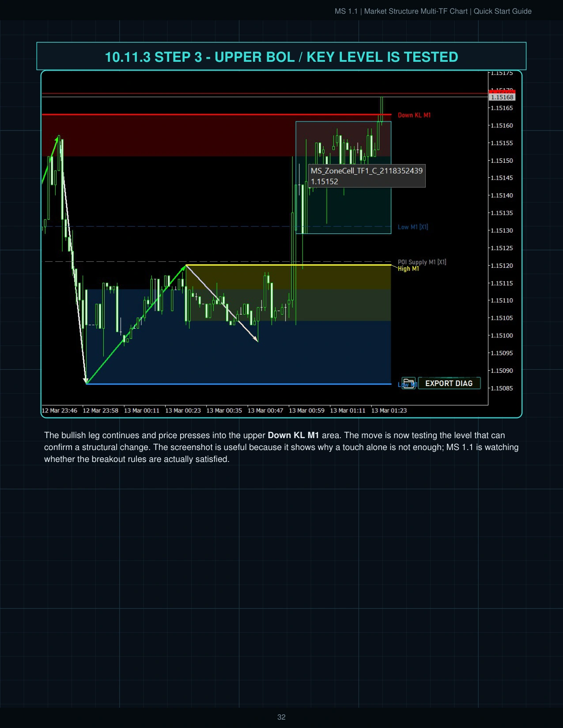Click the MS_ZoneCell_TF1_C_2118352439 tooltip
Screen dimensions: 563x728
click(x=367, y=176)
